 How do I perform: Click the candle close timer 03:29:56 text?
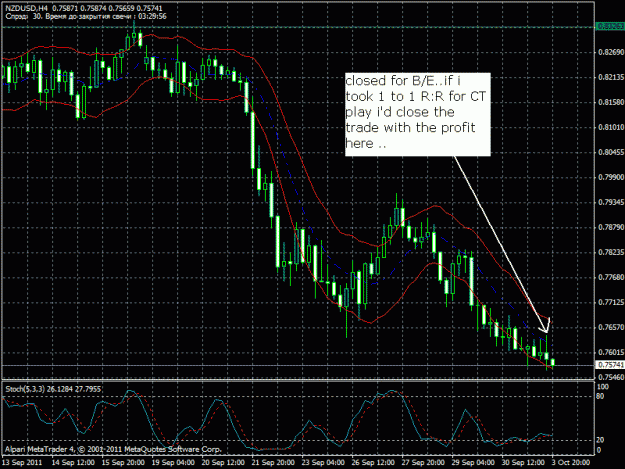153,16
